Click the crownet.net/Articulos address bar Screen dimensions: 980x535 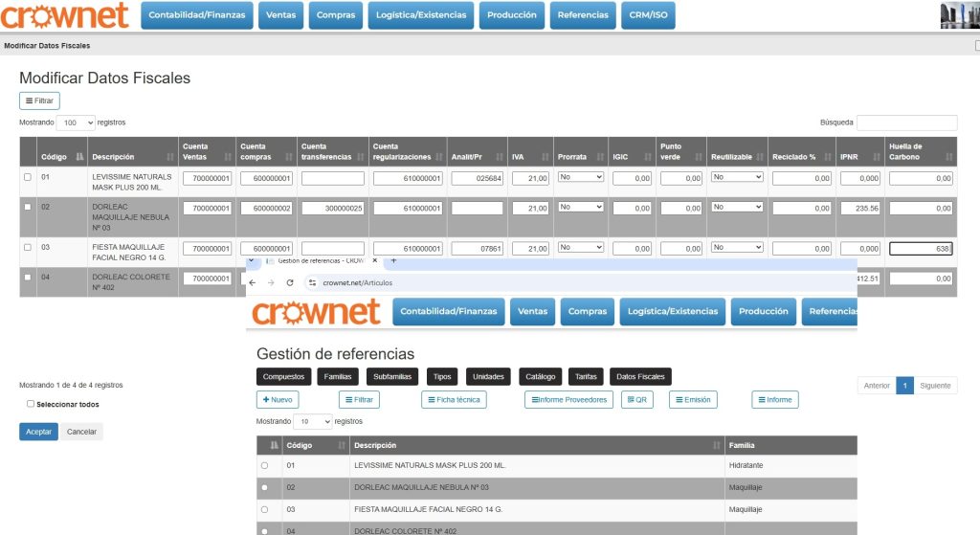(578, 283)
